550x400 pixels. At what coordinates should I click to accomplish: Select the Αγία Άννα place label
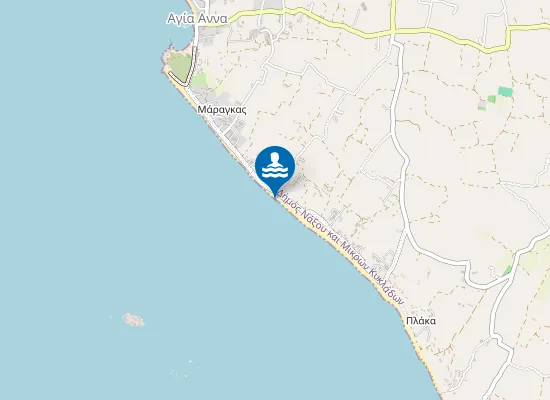(x=197, y=19)
